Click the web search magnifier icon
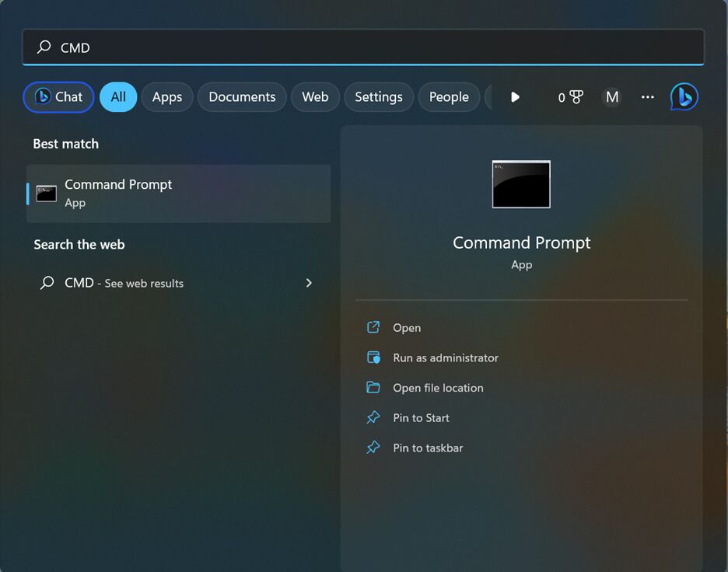This screenshot has width=728, height=572. click(47, 283)
